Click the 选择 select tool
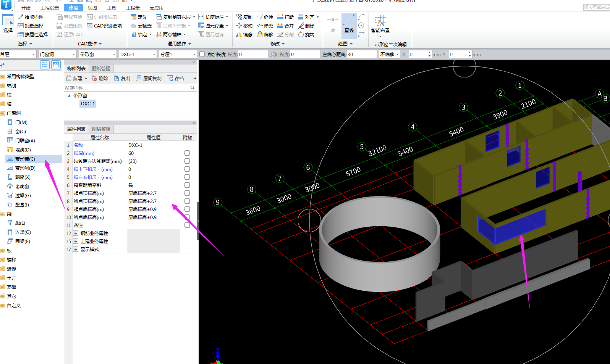The height and width of the screenshot is (364, 610). [x=8, y=24]
